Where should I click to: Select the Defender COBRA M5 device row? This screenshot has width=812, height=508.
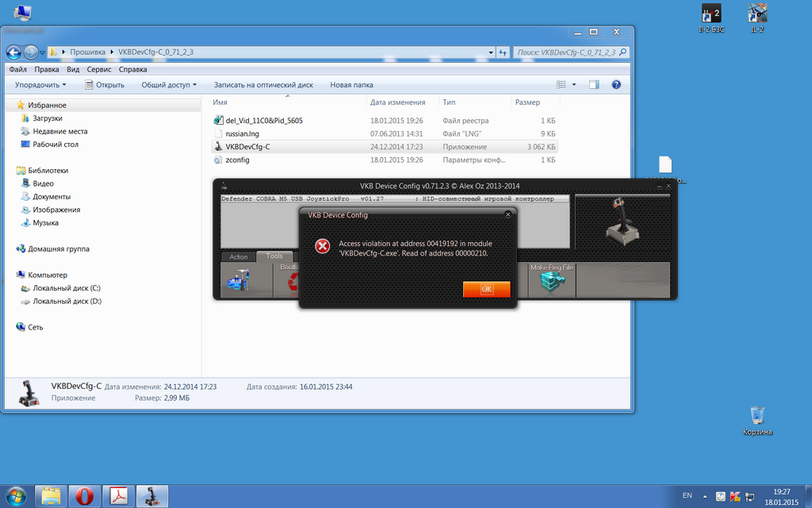coord(395,198)
